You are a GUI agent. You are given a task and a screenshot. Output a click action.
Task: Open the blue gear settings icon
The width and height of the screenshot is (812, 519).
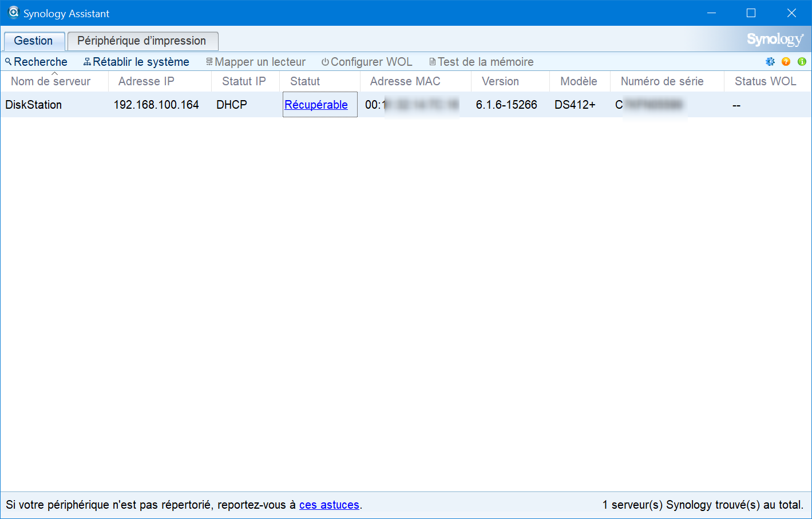[770, 62]
